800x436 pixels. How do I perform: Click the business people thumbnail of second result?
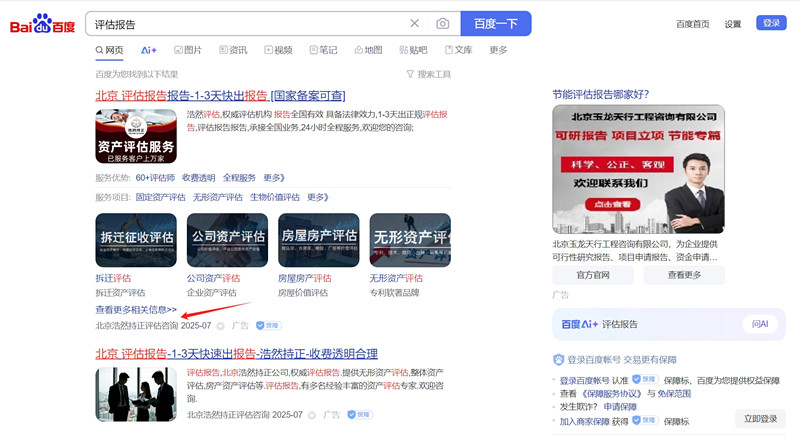click(x=136, y=394)
